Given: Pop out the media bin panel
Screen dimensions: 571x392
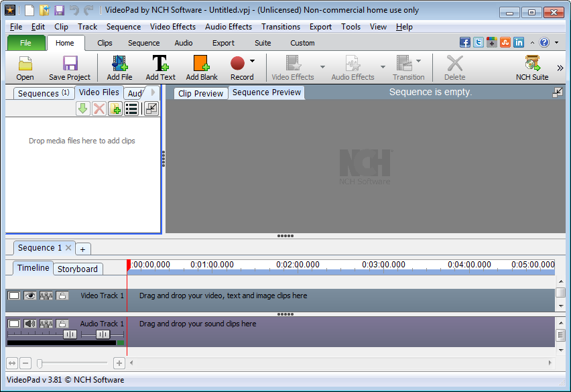Looking at the screenshot, I should [151, 109].
